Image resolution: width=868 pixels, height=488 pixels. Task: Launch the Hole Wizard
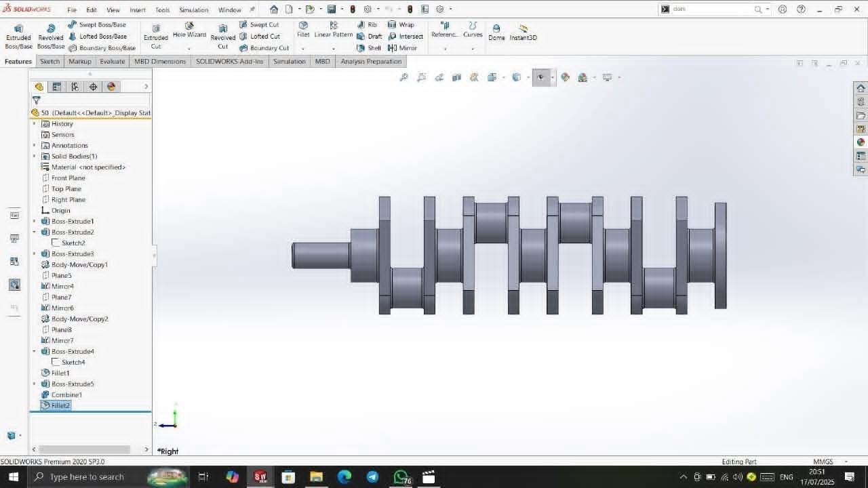coord(189,31)
